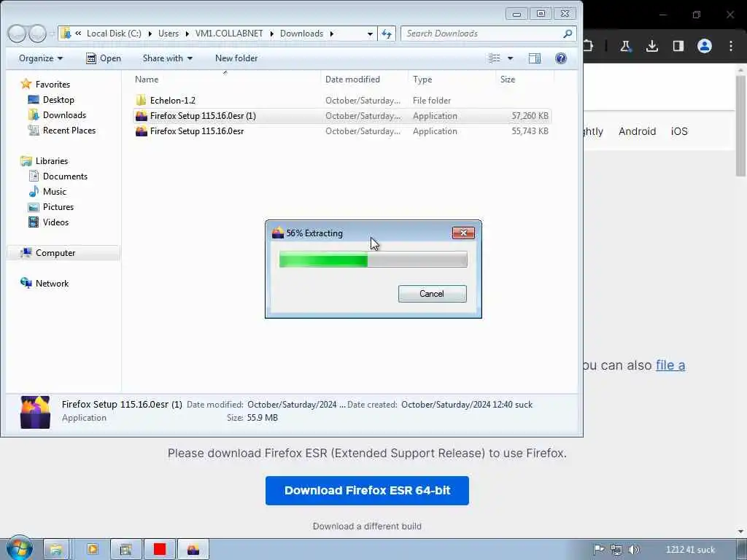Viewport: 747px width, 560px height.
Task: Click the green extraction progress bar
Action: [x=373, y=260]
